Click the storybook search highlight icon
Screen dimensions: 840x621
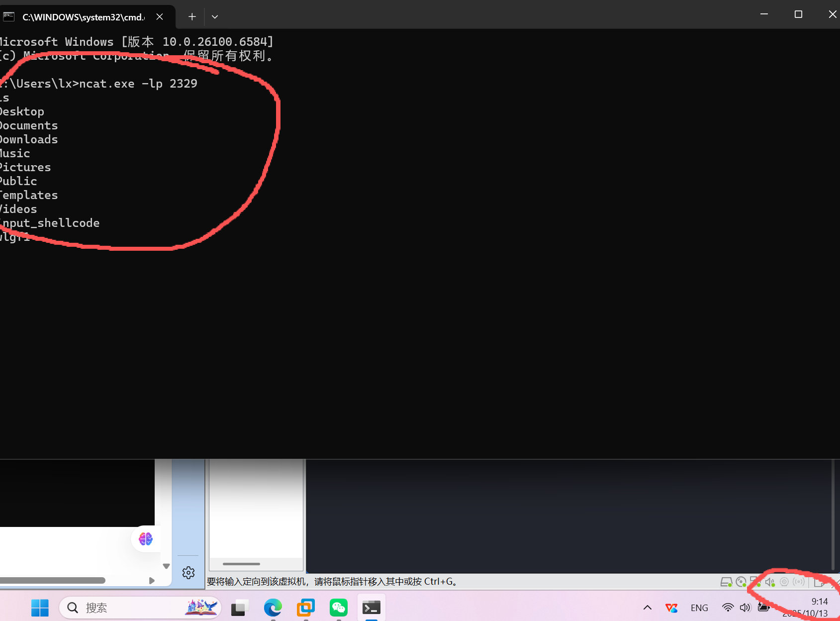pyautogui.click(x=201, y=607)
